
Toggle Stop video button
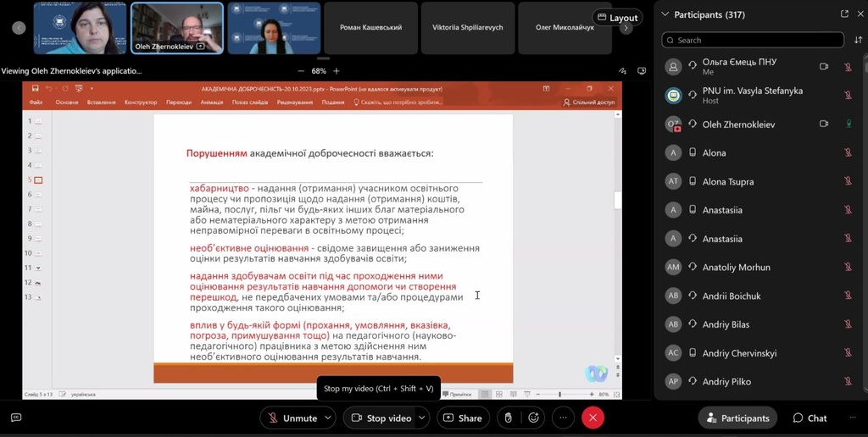[x=381, y=418]
